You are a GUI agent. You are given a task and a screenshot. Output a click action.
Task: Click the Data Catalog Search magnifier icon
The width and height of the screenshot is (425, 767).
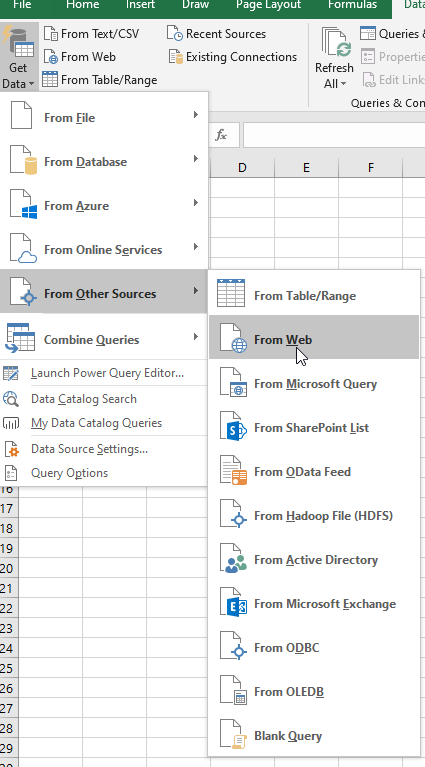pyautogui.click(x=11, y=399)
